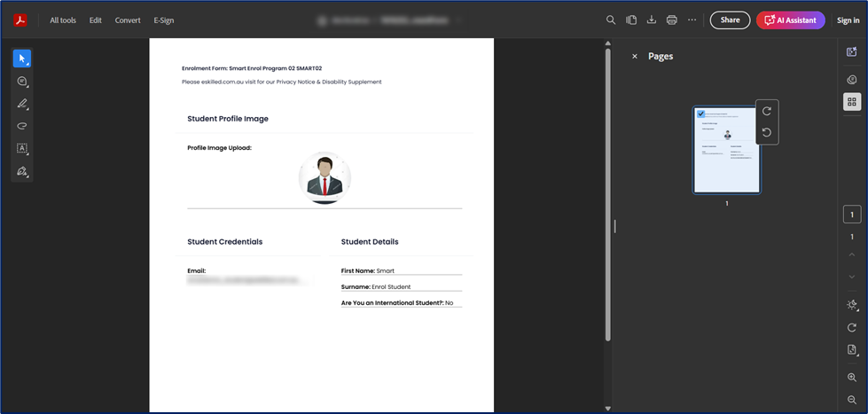Viewport: 868px width, 414px height.
Task: Select the add text box tool
Action: (22, 148)
